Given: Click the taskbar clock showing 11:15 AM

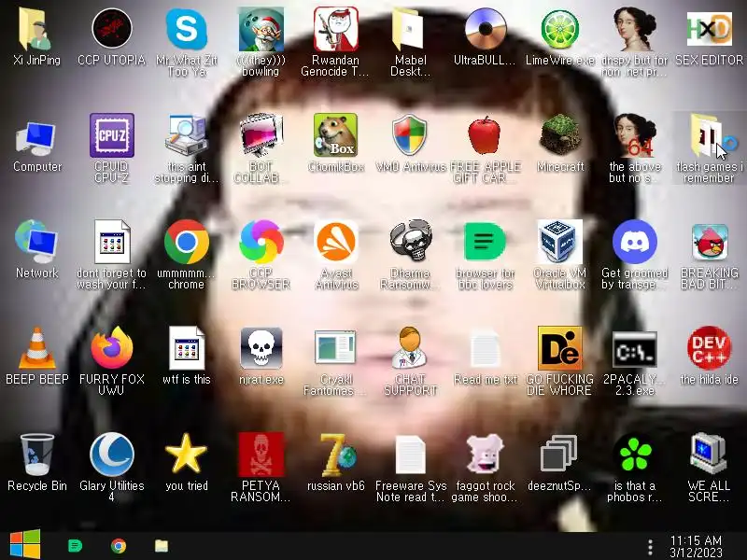Looking at the screenshot, I should [x=696, y=547].
